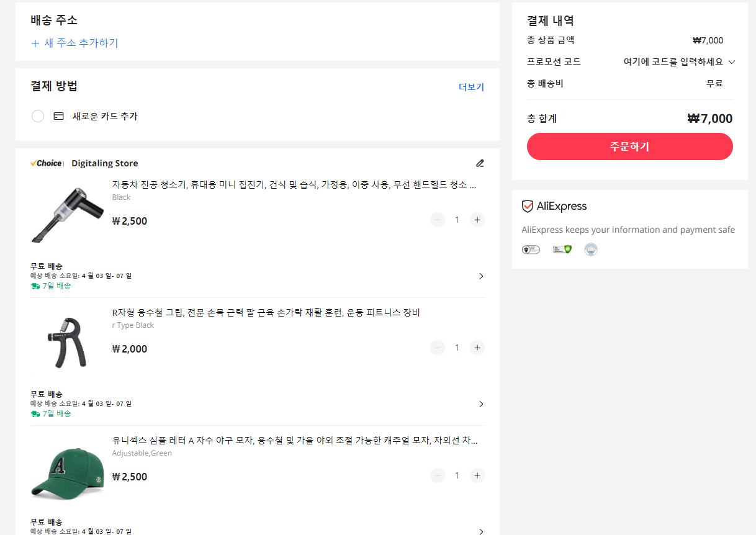
Task: Decrease the vacuum cleaner quantity with minus stepper
Action: click(437, 219)
